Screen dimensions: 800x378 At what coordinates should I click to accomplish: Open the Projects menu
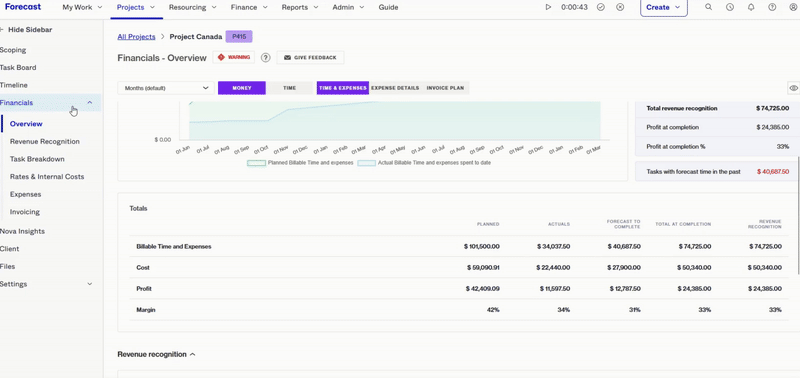coord(137,7)
